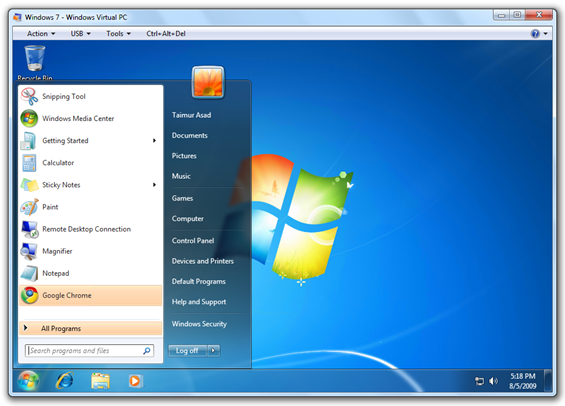Viewport: 565px width, 406px height.
Task: Open the Tools menu
Action: click(118, 34)
